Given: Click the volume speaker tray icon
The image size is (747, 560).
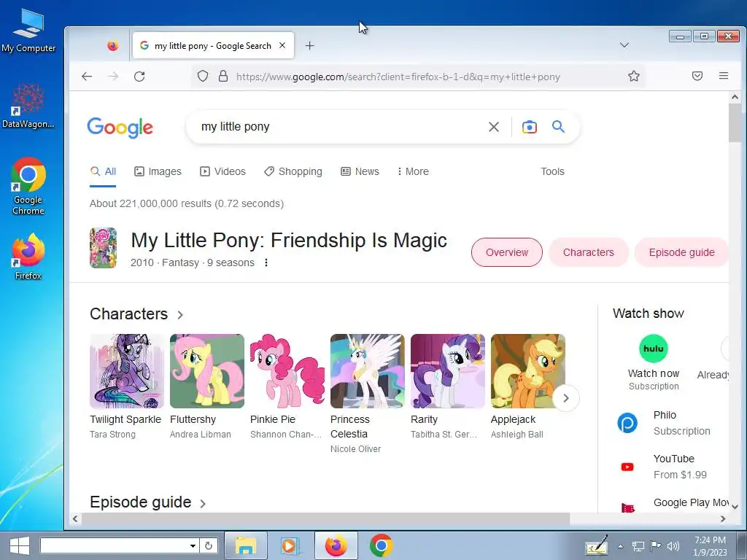Looking at the screenshot, I should (x=673, y=546).
